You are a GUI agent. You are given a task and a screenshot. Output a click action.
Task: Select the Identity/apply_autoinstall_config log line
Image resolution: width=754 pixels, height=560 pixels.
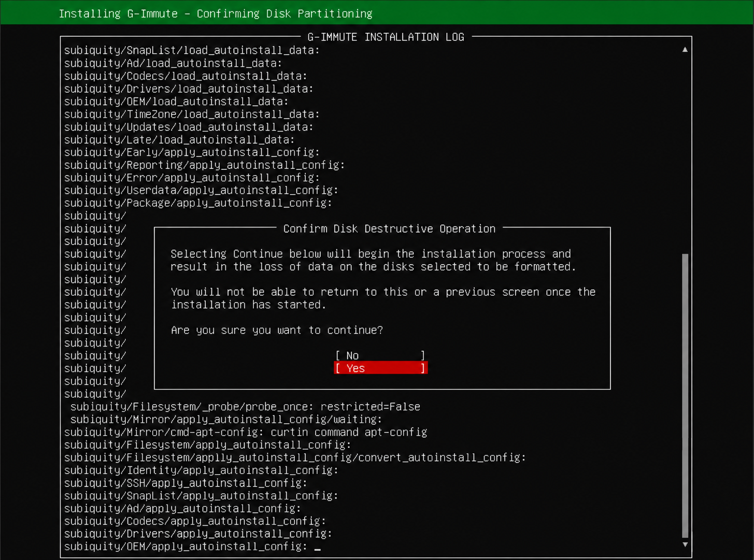pos(201,470)
